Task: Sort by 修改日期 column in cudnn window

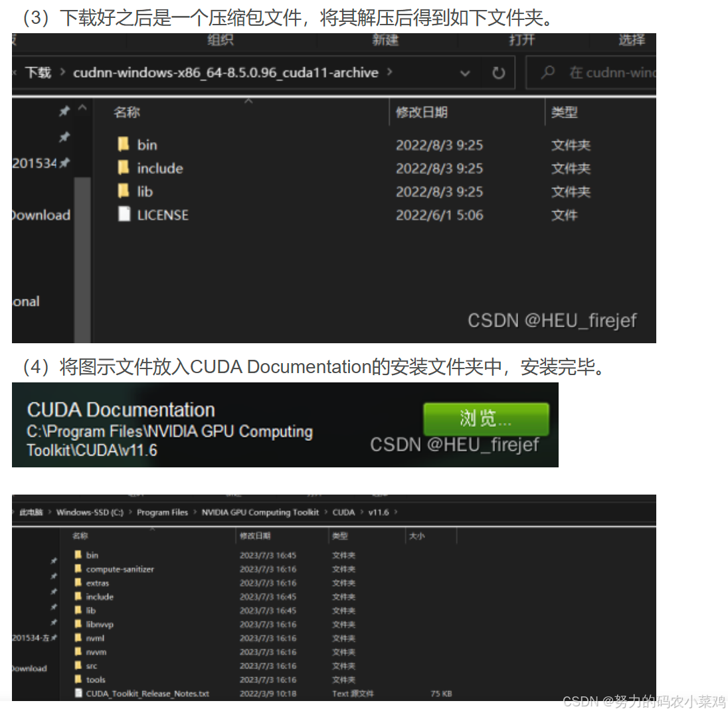Action: click(422, 112)
